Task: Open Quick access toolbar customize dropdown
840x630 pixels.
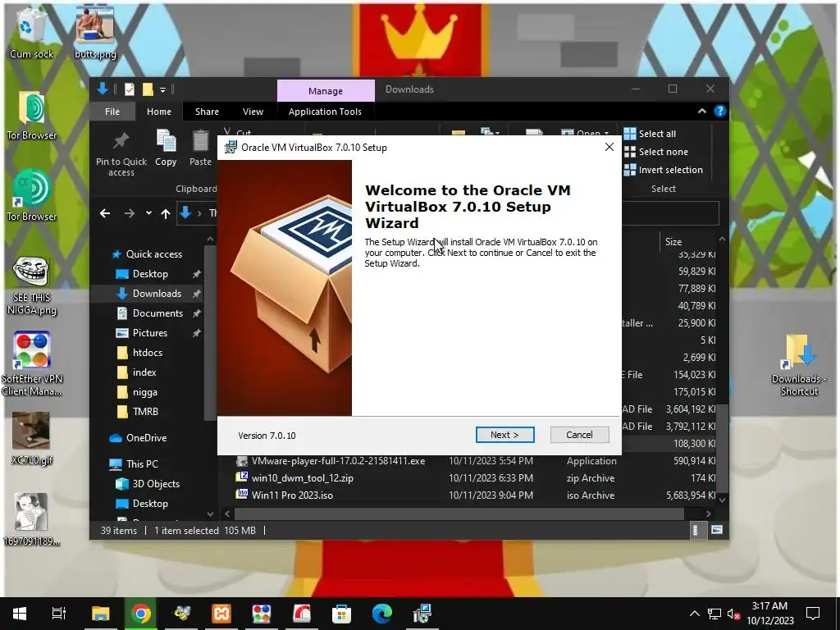Action: pyautogui.click(x=162, y=89)
